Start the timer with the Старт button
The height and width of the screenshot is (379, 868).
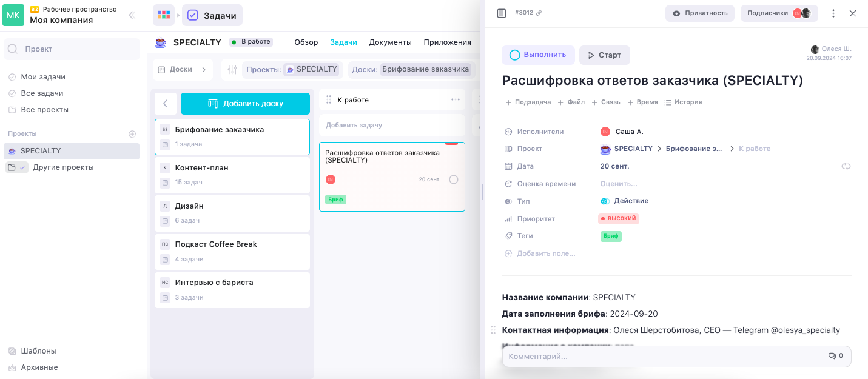click(x=604, y=55)
